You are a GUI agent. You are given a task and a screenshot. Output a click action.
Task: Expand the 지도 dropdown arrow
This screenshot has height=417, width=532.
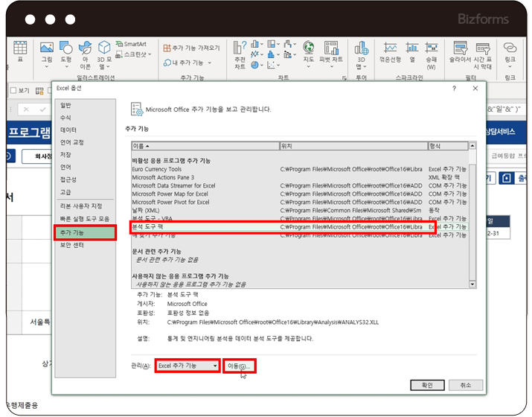[x=308, y=67]
